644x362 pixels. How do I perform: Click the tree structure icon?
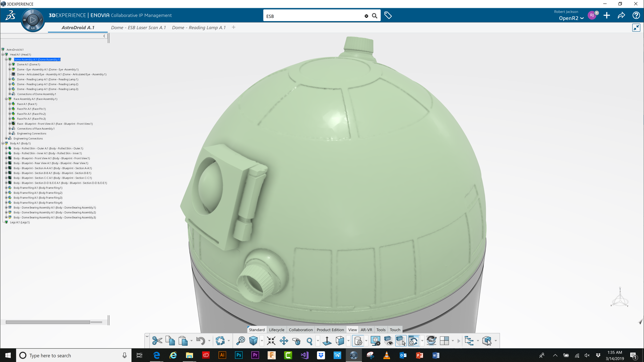coord(469,341)
